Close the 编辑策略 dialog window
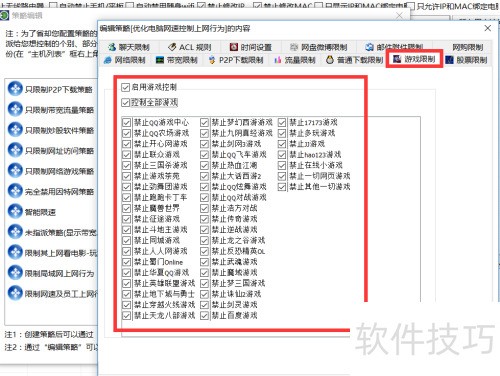 [x=487, y=28]
